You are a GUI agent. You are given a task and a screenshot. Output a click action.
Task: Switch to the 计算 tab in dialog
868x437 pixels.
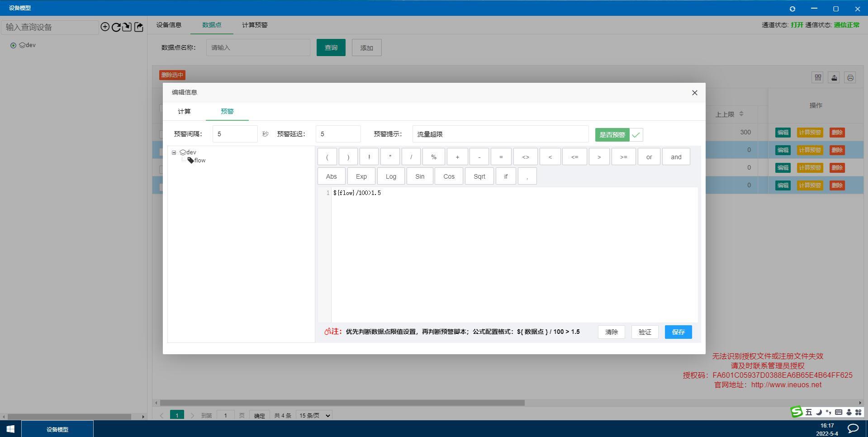tap(184, 111)
